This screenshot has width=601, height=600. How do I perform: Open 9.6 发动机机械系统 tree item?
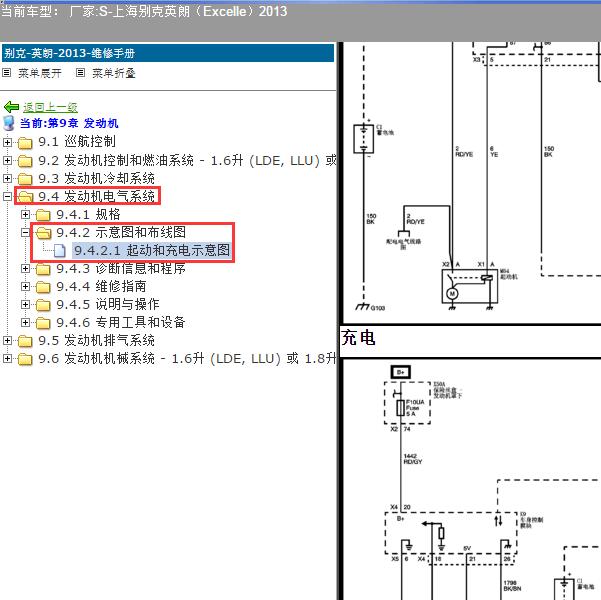pos(187,358)
